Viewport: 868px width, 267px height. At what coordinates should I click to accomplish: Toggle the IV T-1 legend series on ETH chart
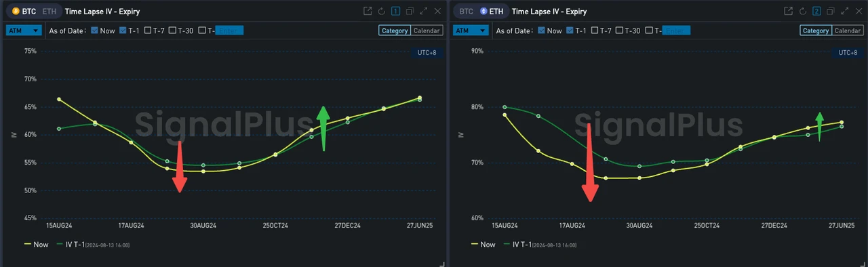point(540,245)
